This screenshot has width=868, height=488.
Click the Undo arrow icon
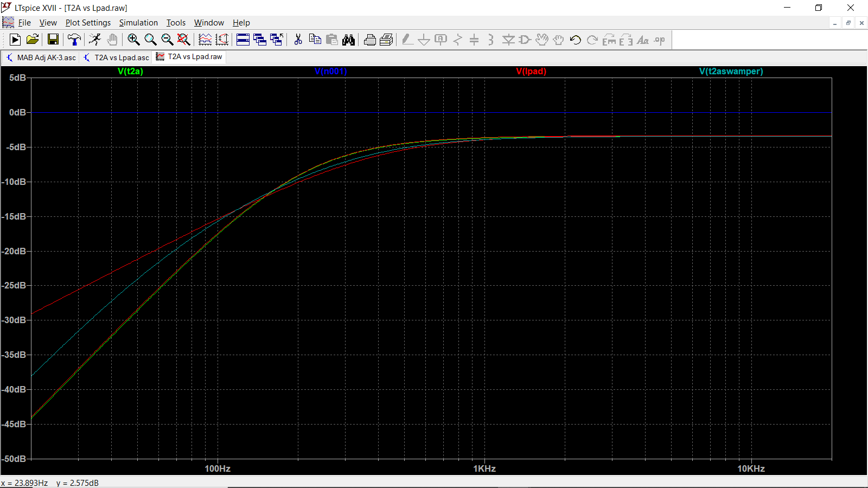click(576, 40)
